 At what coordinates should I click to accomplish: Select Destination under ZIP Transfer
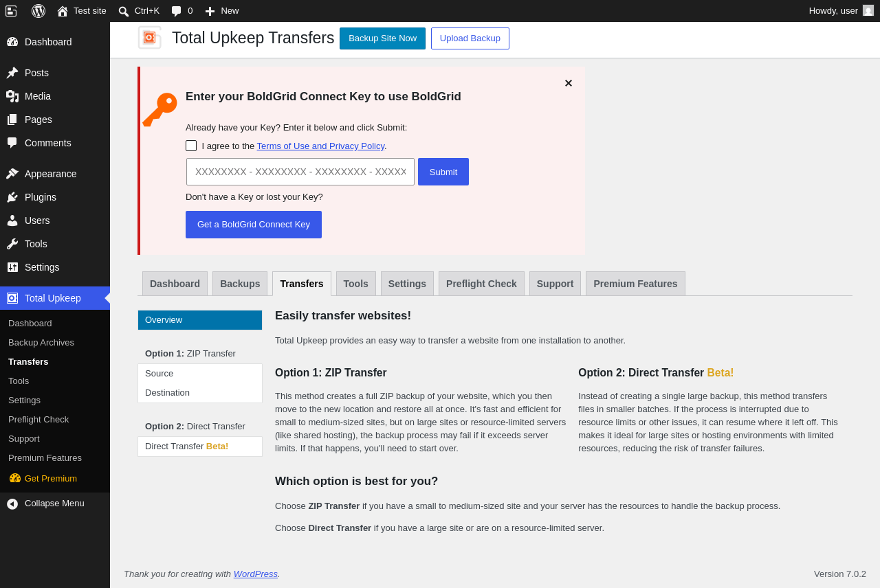pyautogui.click(x=200, y=393)
